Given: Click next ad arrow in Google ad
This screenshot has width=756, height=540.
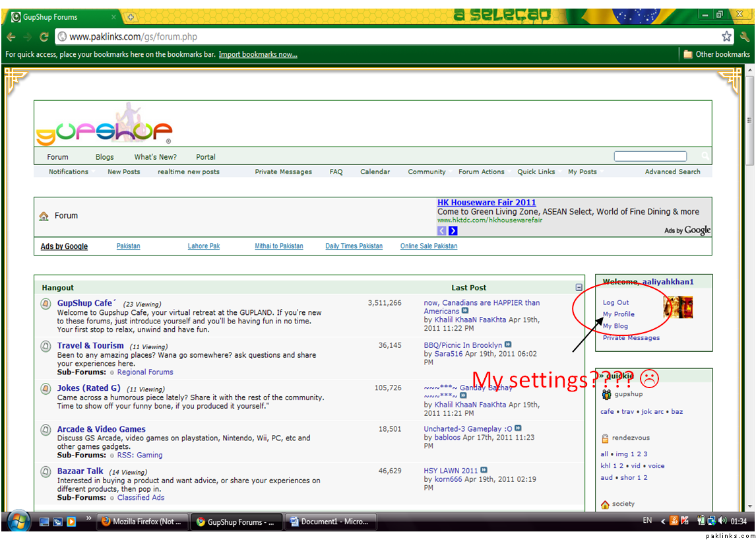Looking at the screenshot, I should 453,230.
